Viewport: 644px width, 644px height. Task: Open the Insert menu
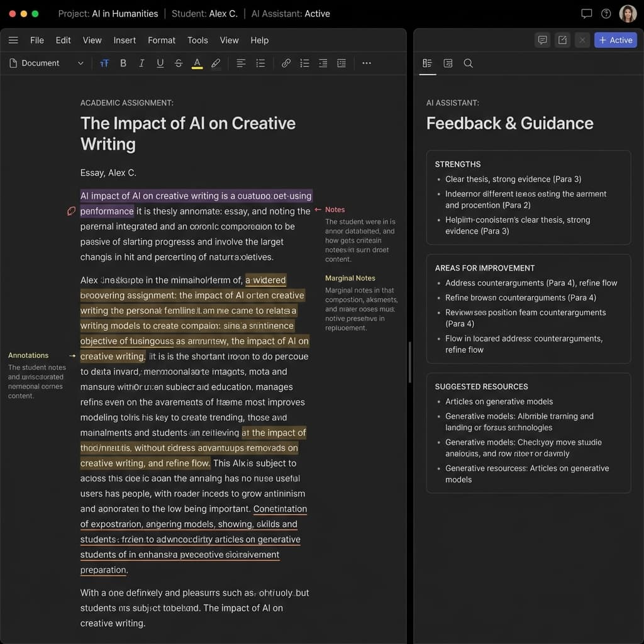[x=125, y=40]
